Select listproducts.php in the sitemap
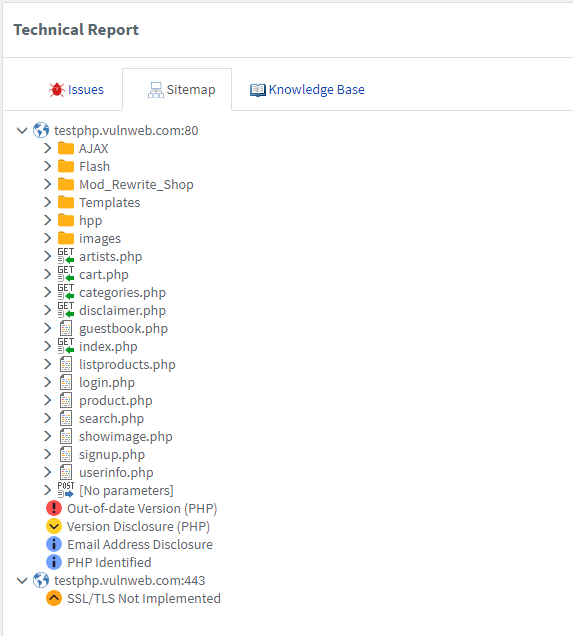573x636 pixels. [x=127, y=364]
